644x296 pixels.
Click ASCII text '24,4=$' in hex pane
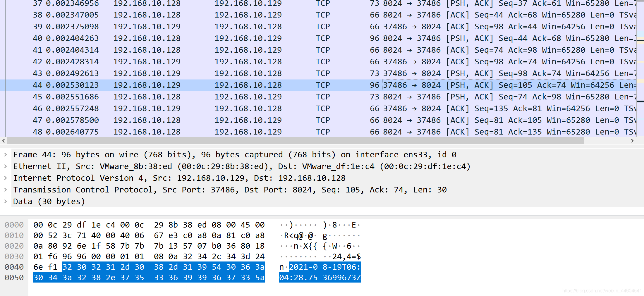pos(346,257)
